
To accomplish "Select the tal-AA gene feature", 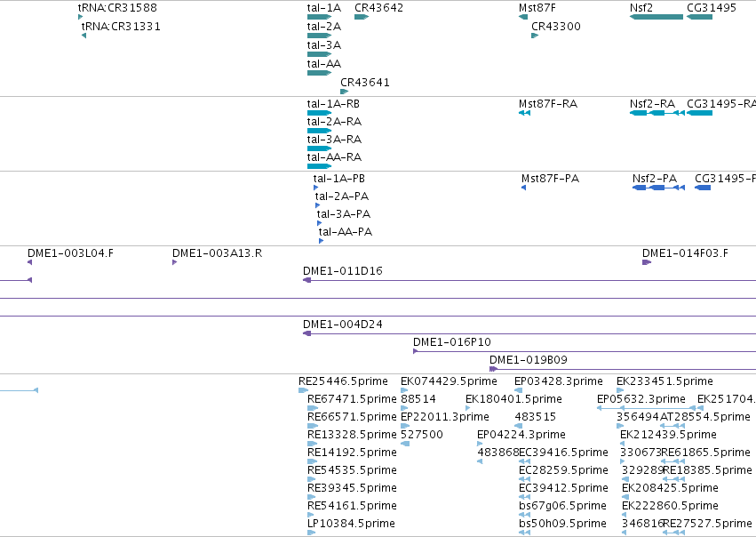I will click(319, 73).
